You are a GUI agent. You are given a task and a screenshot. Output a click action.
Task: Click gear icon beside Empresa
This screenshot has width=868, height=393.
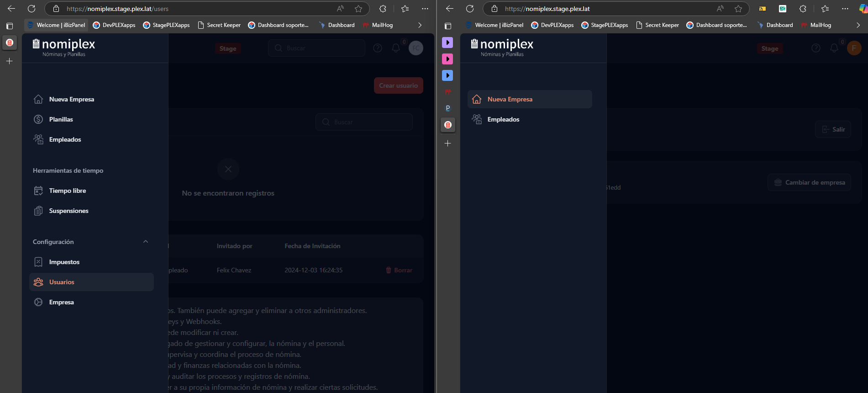tap(38, 302)
